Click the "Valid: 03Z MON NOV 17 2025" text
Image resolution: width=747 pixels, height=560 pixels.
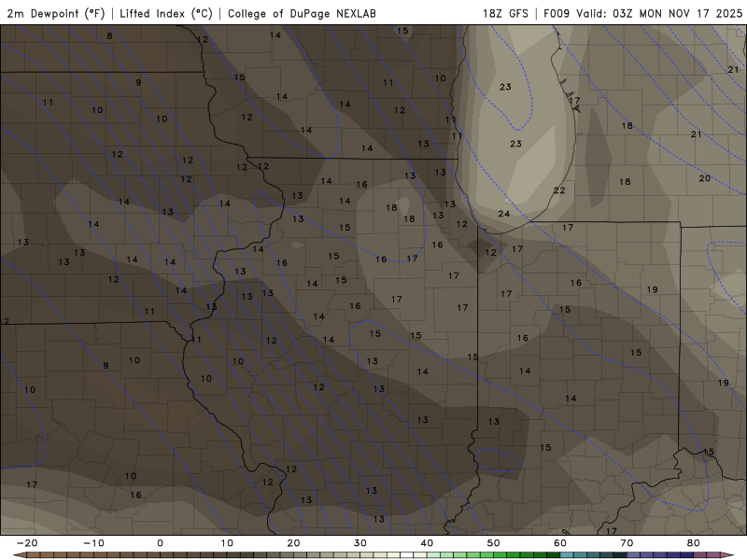tap(659, 13)
